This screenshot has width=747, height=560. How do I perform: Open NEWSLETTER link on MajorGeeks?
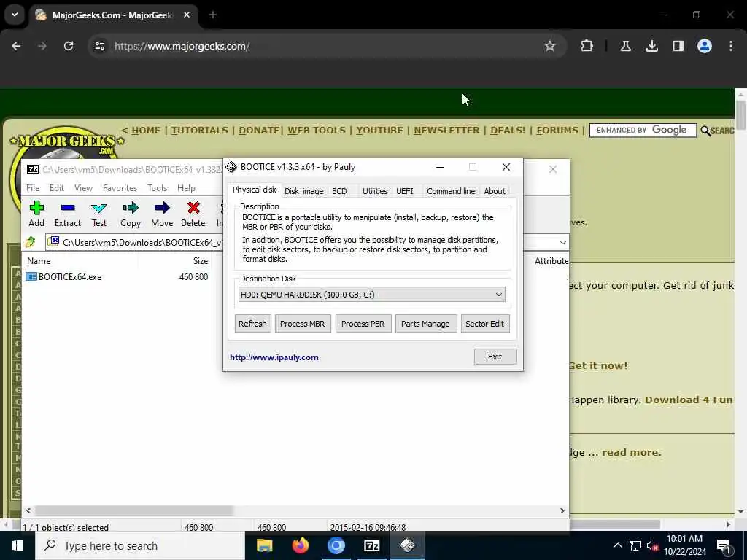click(x=446, y=130)
